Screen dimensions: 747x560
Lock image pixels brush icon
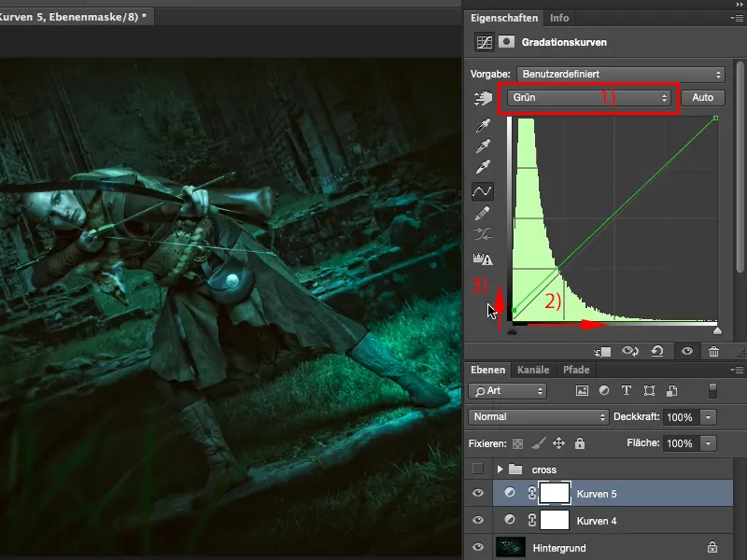click(539, 443)
